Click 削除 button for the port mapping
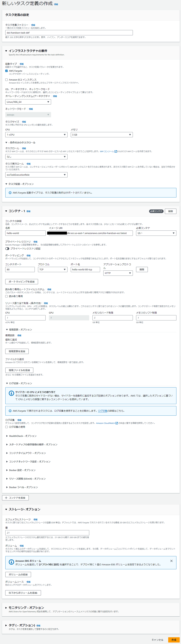 pyautogui.click(x=142, y=269)
